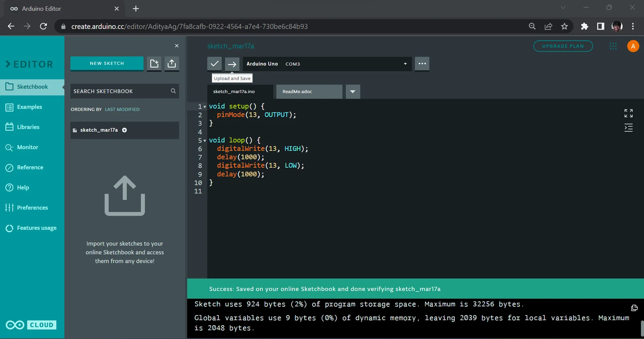Click the EDITOR logo heading
This screenshot has height=339, width=644.
29,64
